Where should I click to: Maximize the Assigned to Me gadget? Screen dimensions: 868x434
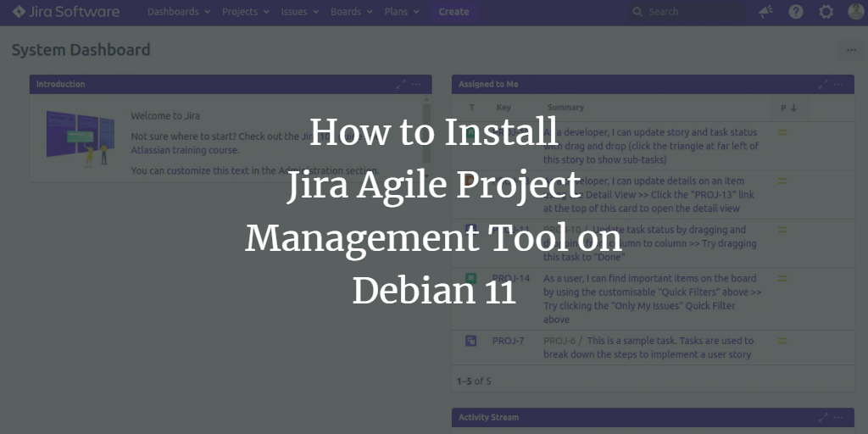click(x=823, y=85)
